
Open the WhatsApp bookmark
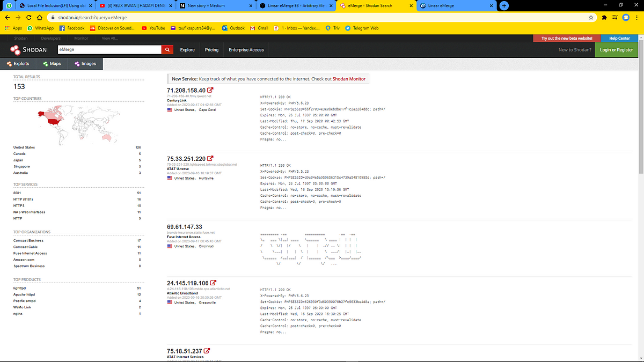pos(41,28)
